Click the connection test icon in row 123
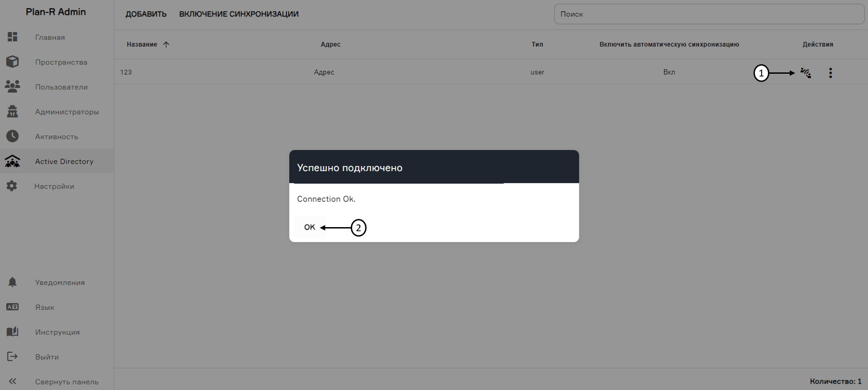The width and height of the screenshot is (868, 390). pos(806,73)
